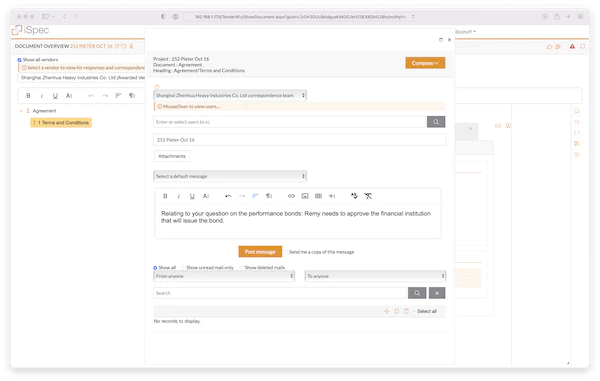
Task: Undo last edit in the message editor
Action: (x=228, y=196)
